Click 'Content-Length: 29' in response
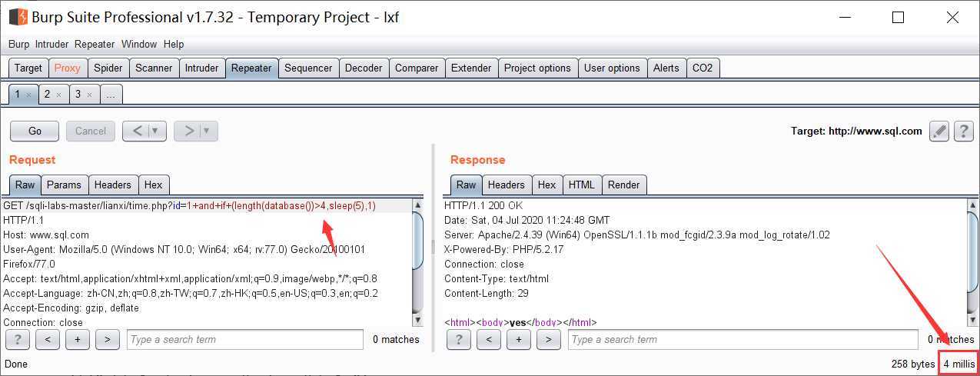The width and height of the screenshot is (980, 376). click(487, 293)
